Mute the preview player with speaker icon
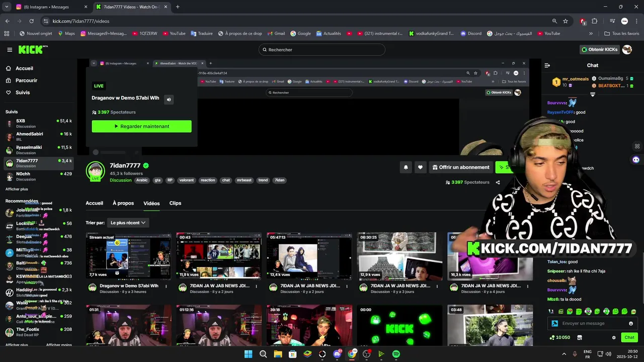644x362 pixels. click(x=169, y=100)
